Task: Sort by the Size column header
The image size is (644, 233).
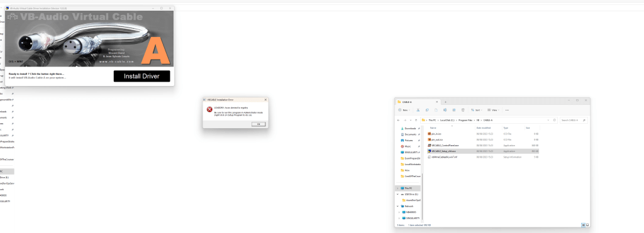Action: pyautogui.click(x=528, y=128)
